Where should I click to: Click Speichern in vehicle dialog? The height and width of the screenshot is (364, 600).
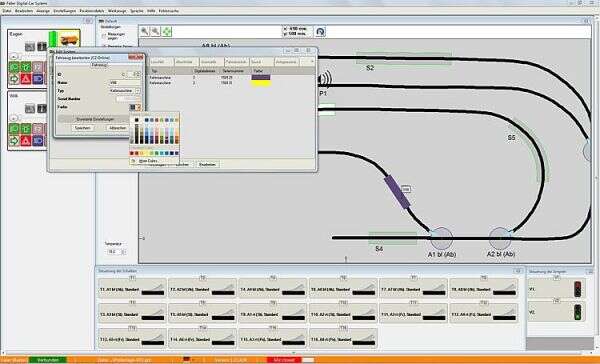[x=82, y=128]
